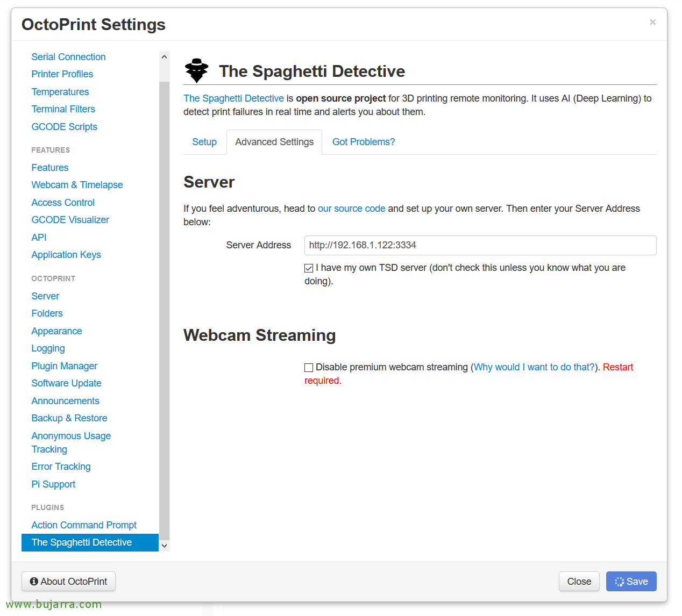The height and width of the screenshot is (616, 682).
Task: Open Webcam & Timelapse settings
Action: coord(77,185)
